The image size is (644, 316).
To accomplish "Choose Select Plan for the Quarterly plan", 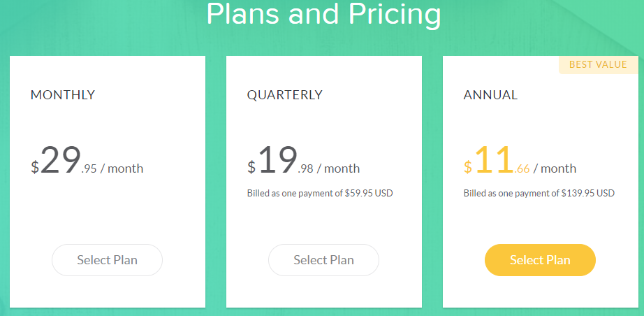I will pyautogui.click(x=323, y=260).
